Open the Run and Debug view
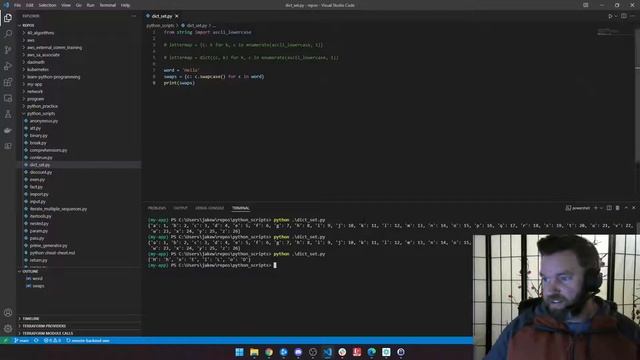Viewport: 640px width, 360px height. 8,66
